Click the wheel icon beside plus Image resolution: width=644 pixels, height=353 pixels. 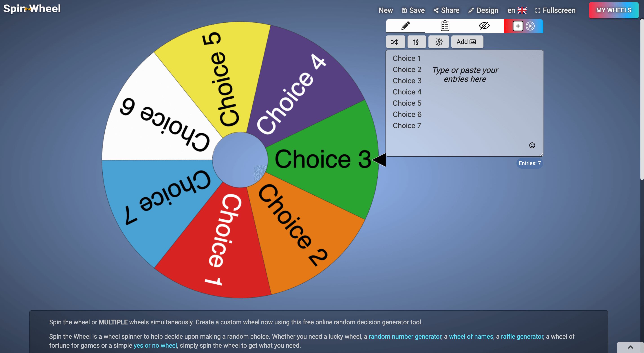(530, 26)
